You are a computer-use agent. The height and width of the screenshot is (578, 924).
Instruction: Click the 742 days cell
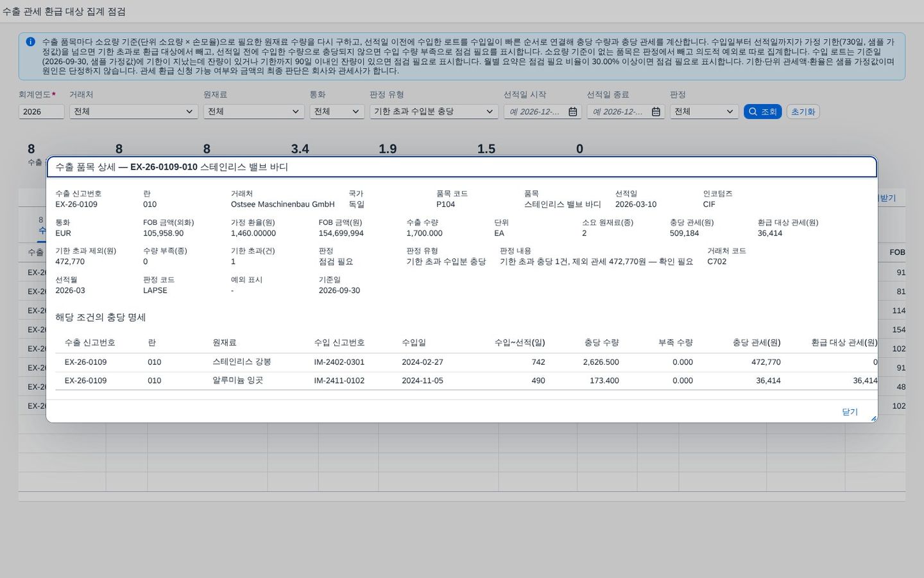(538, 362)
